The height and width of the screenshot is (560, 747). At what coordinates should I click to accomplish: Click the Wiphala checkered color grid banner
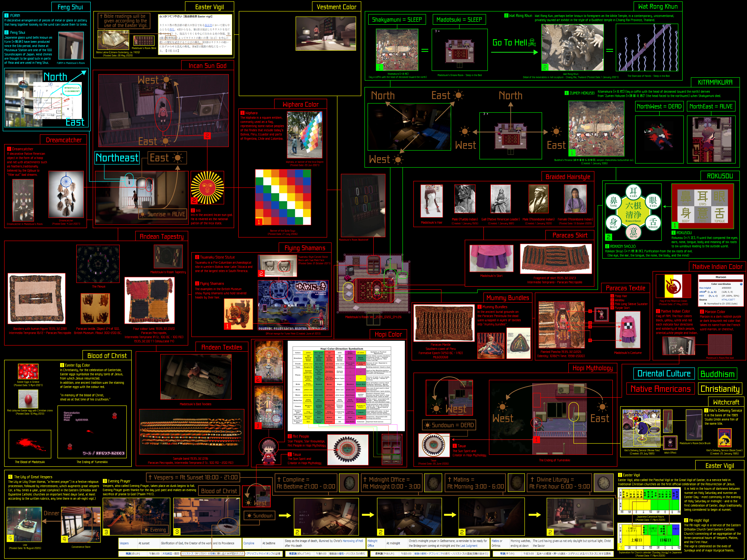click(x=283, y=198)
